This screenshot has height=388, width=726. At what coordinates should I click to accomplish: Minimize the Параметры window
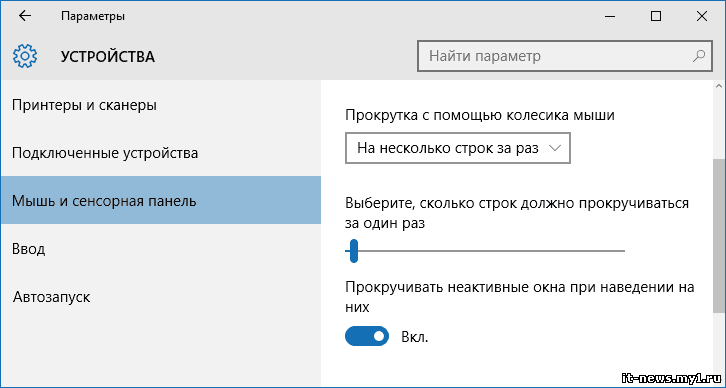click(x=611, y=16)
